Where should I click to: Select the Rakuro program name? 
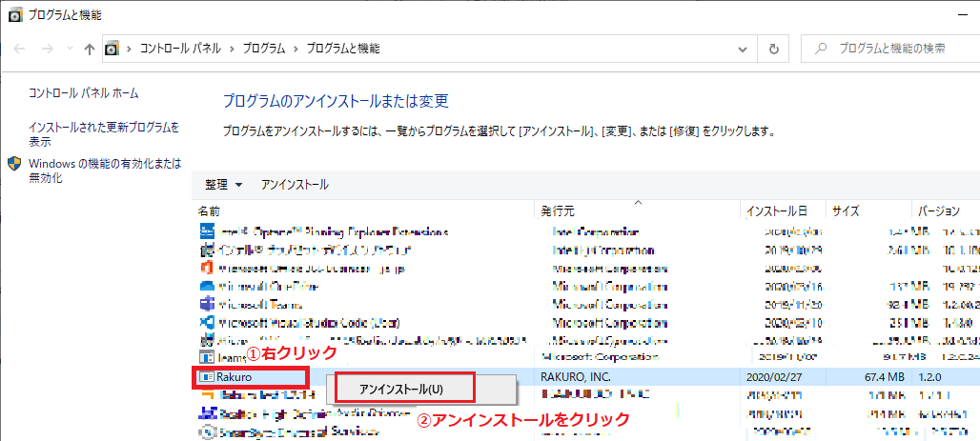tap(234, 377)
